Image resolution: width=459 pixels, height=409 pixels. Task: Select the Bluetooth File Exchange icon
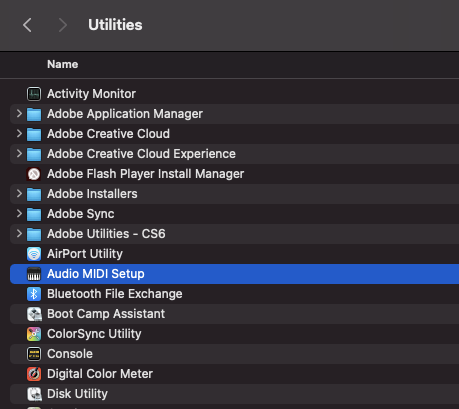[x=34, y=294]
